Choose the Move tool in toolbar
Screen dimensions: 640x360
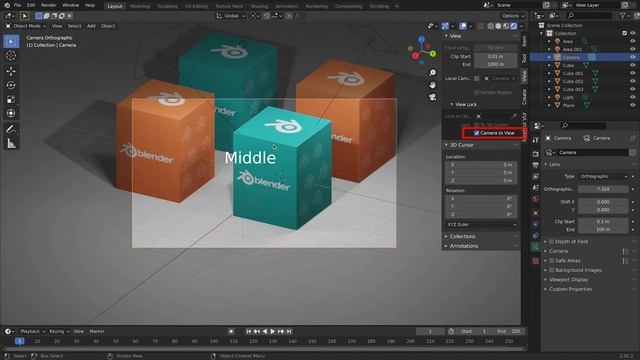(x=11, y=71)
